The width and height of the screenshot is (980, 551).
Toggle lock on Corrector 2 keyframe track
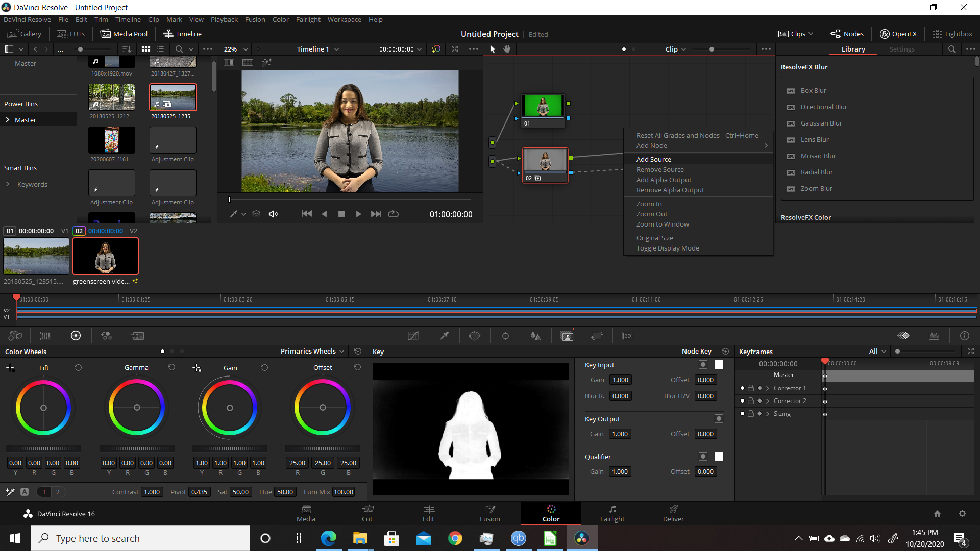pyautogui.click(x=751, y=401)
